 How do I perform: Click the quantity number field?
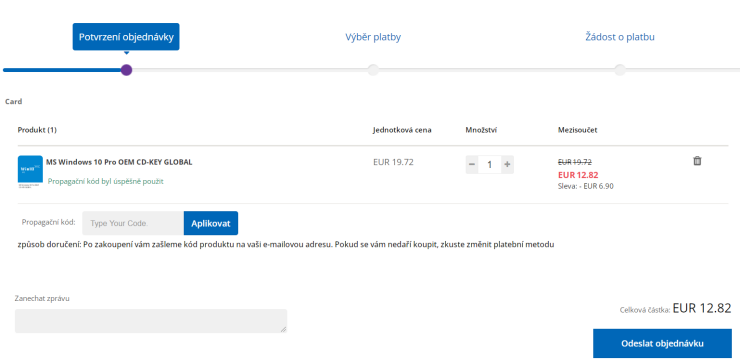click(x=489, y=164)
